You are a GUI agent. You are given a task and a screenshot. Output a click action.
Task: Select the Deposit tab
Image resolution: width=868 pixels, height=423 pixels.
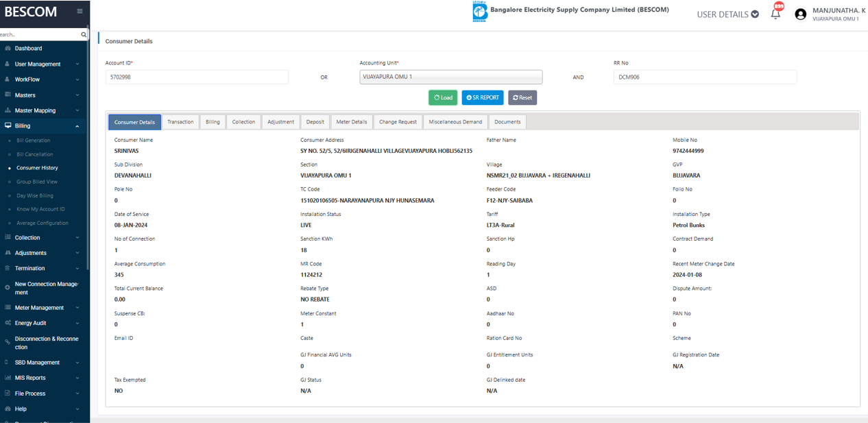coord(315,122)
